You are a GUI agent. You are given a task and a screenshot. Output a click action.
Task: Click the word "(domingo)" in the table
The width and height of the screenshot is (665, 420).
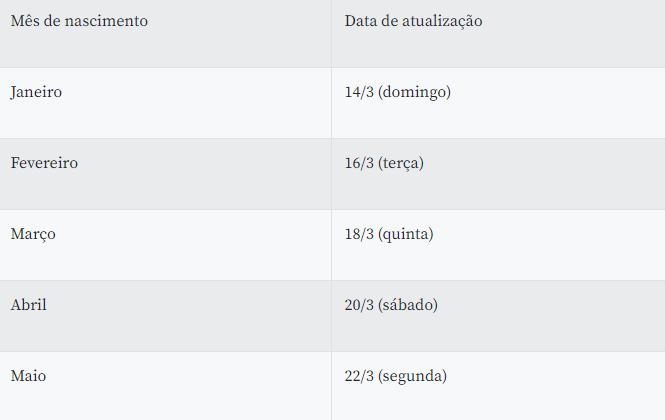(415, 92)
